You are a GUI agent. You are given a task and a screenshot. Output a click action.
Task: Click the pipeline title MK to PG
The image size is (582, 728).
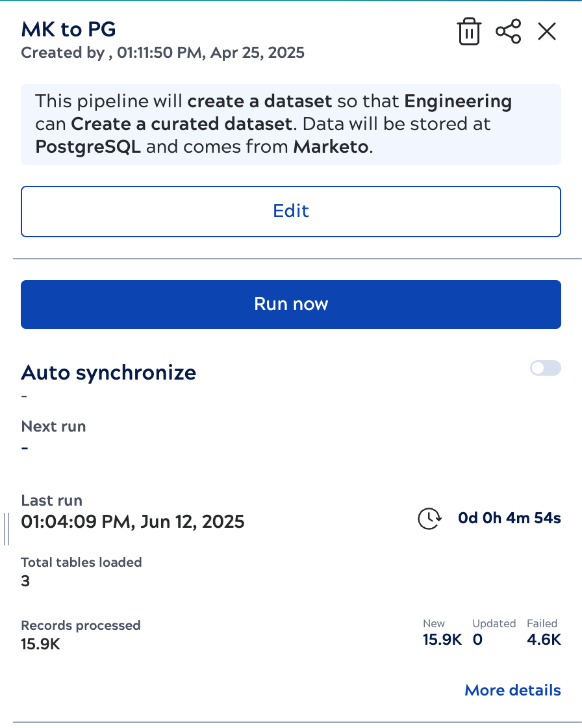tap(68, 29)
